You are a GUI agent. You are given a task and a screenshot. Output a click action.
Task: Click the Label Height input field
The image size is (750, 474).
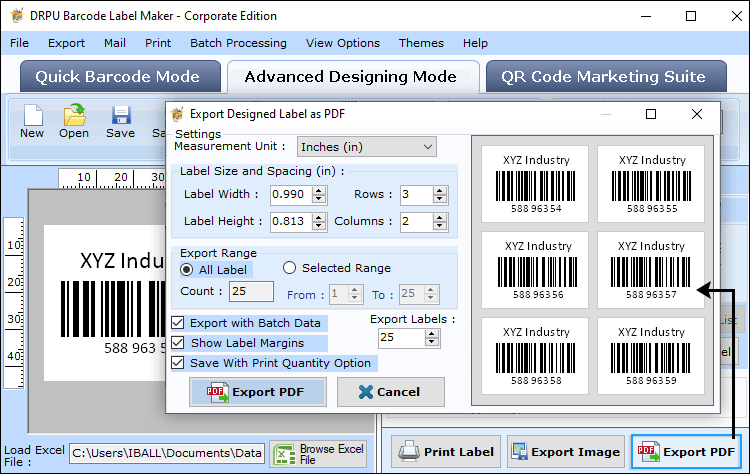[291, 221]
